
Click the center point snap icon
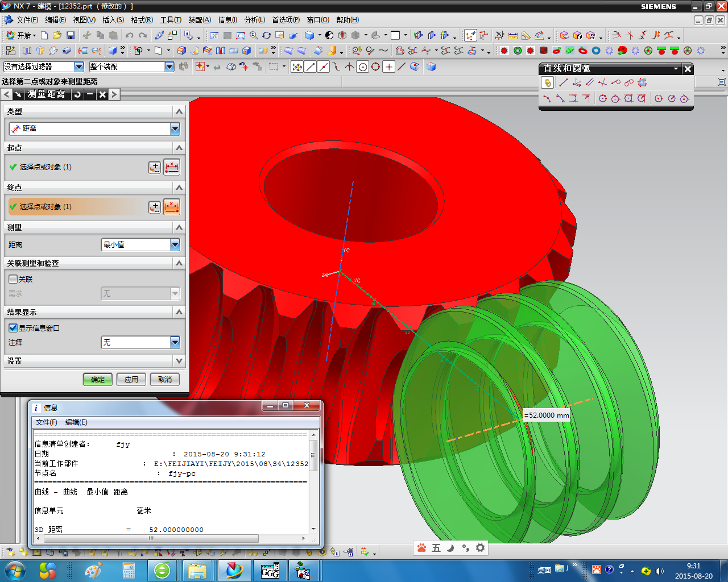[362, 66]
